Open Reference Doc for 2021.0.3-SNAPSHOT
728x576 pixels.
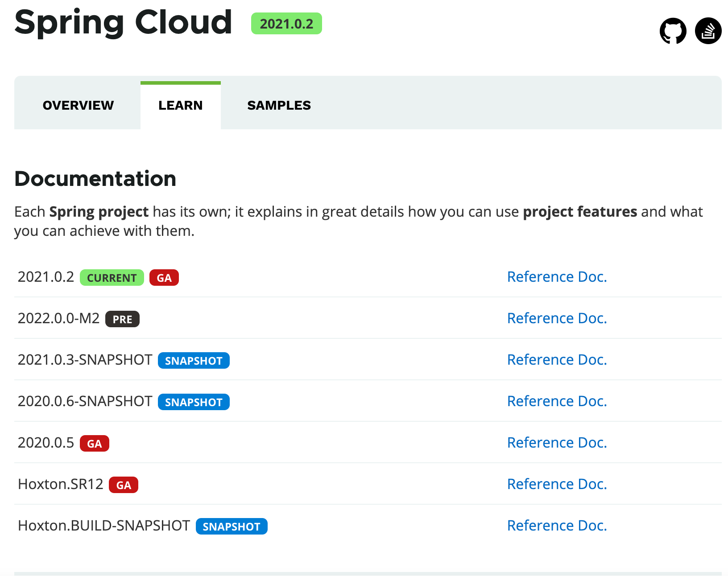coord(557,360)
